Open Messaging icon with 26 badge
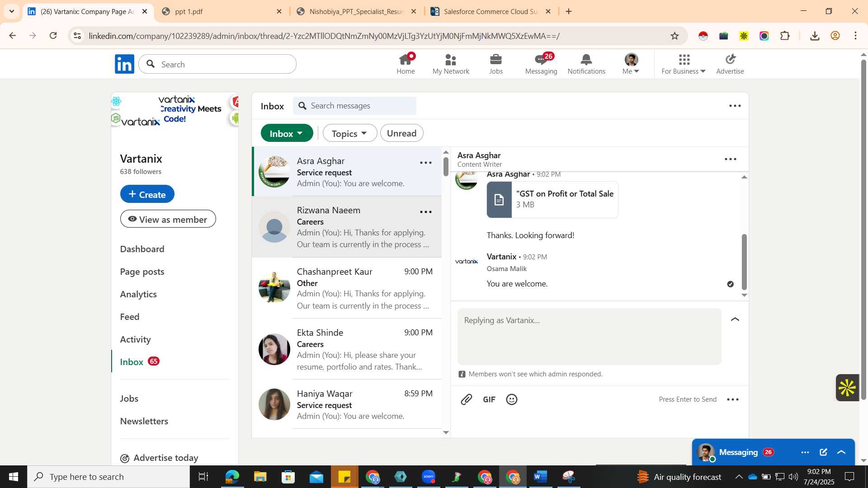Screen dimensions: 868x488 [541, 64]
